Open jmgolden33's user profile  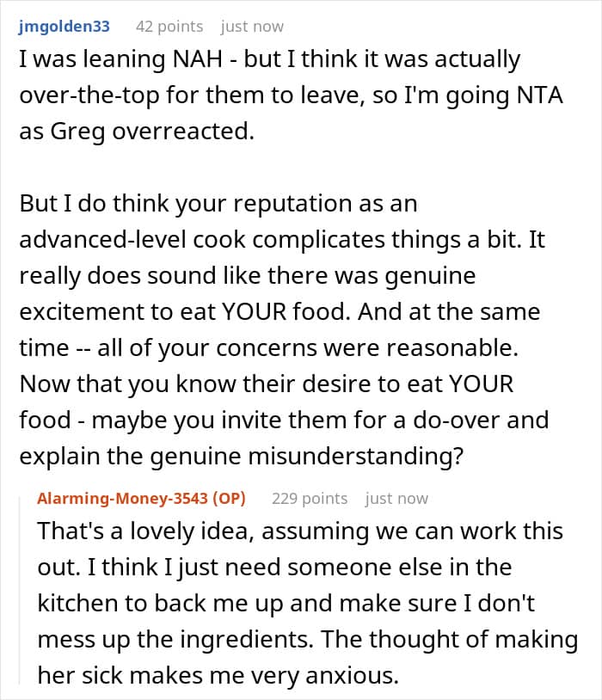coord(64,27)
